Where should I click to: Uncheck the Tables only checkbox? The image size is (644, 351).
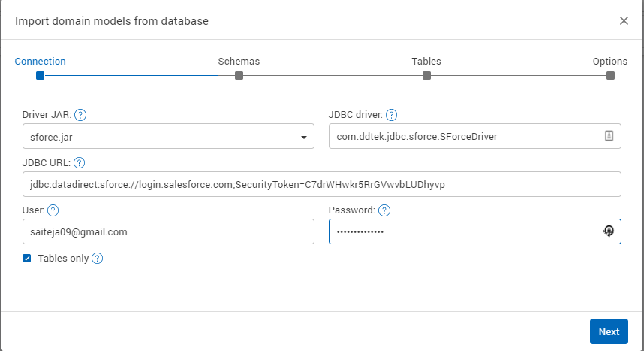click(x=27, y=259)
